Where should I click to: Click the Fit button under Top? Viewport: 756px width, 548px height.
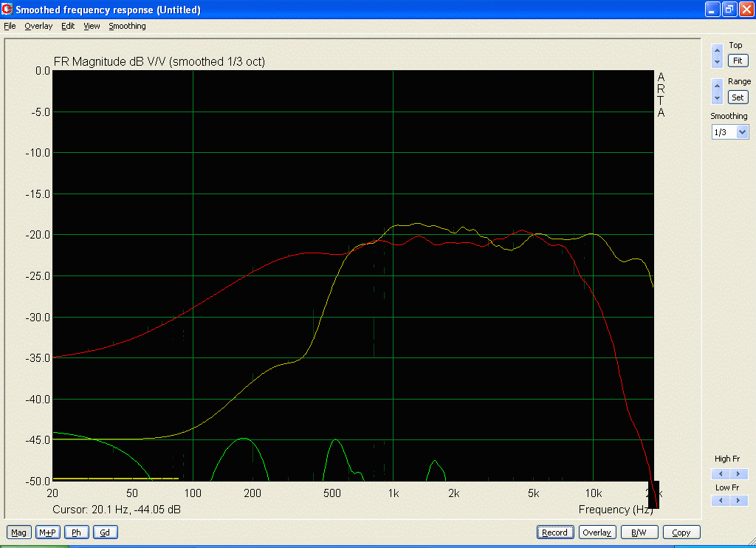coord(738,61)
